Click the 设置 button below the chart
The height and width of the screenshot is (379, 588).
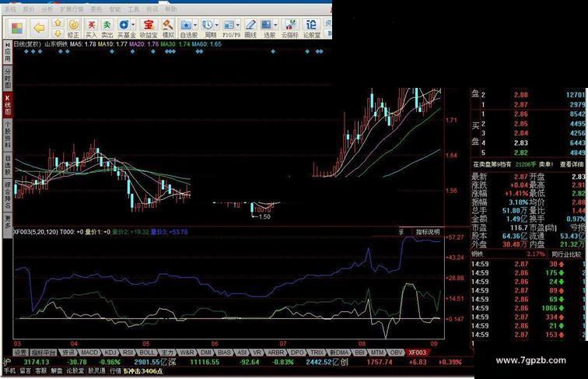(x=20, y=353)
